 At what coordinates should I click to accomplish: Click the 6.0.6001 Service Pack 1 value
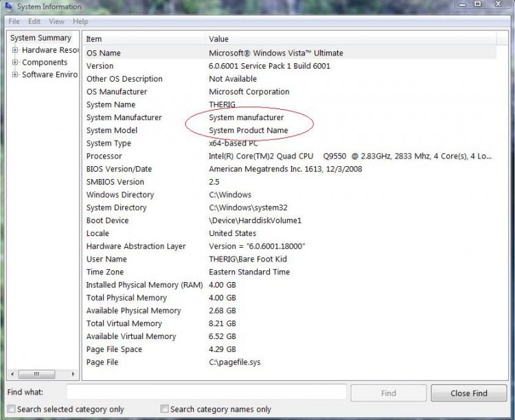269,66
